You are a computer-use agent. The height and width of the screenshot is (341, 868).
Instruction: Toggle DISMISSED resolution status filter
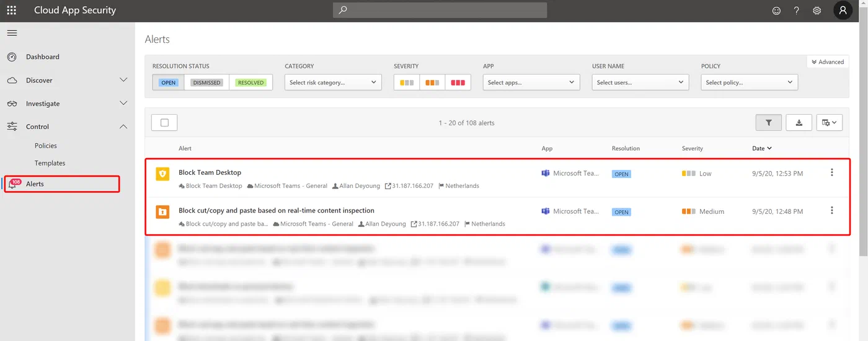coord(207,82)
